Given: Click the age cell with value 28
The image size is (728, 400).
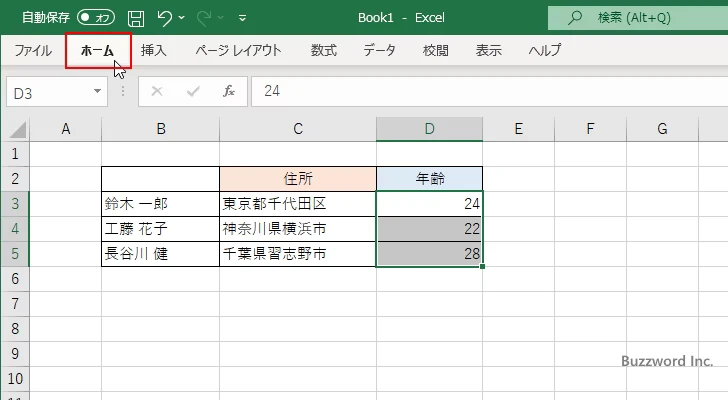Looking at the screenshot, I should tap(429, 254).
